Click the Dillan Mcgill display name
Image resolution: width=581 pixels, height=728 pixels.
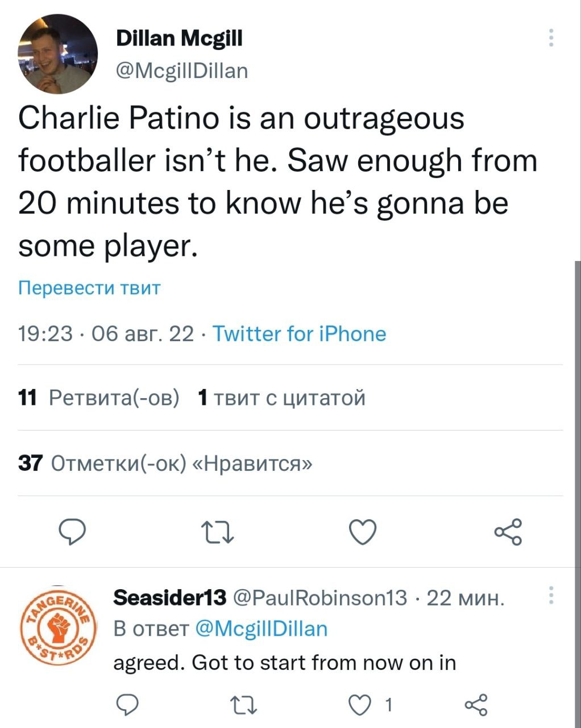[x=179, y=39]
